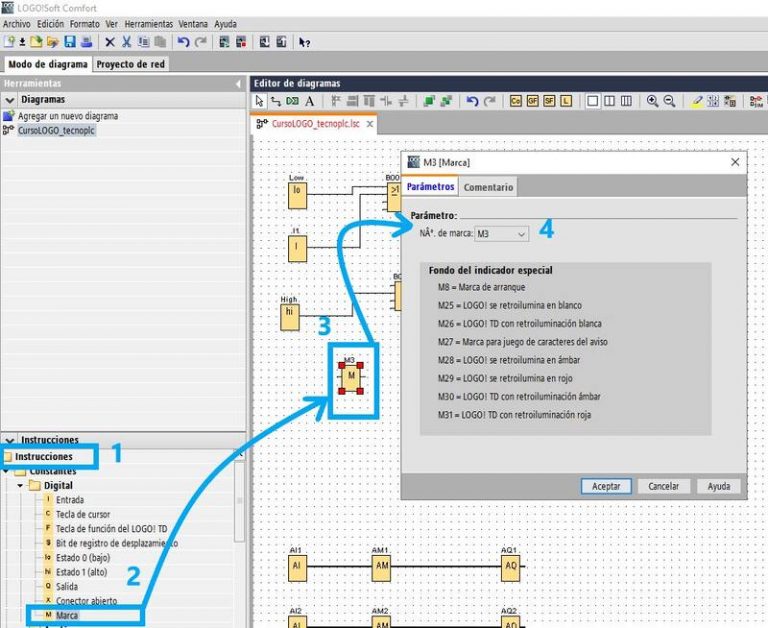
Task: Select the connector wiring tool
Action: click(x=275, y=101)
